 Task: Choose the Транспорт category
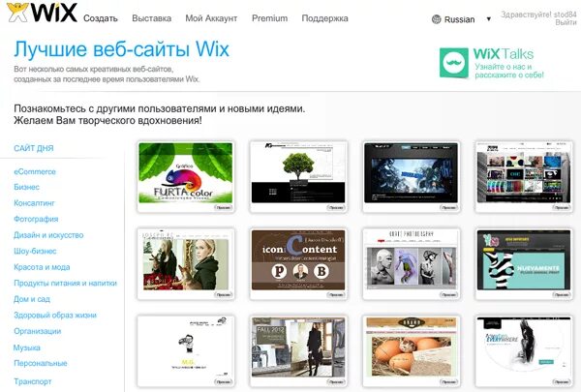[33, 381]
